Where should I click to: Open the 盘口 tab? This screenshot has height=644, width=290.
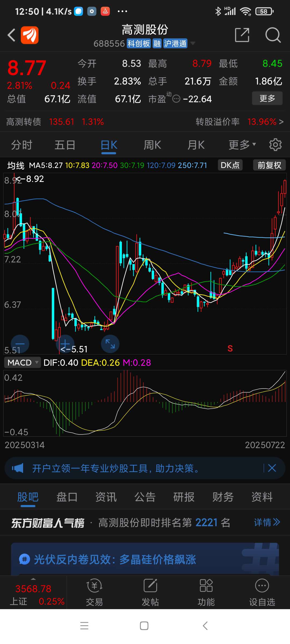pyautogui.click(x=67, y=497)
